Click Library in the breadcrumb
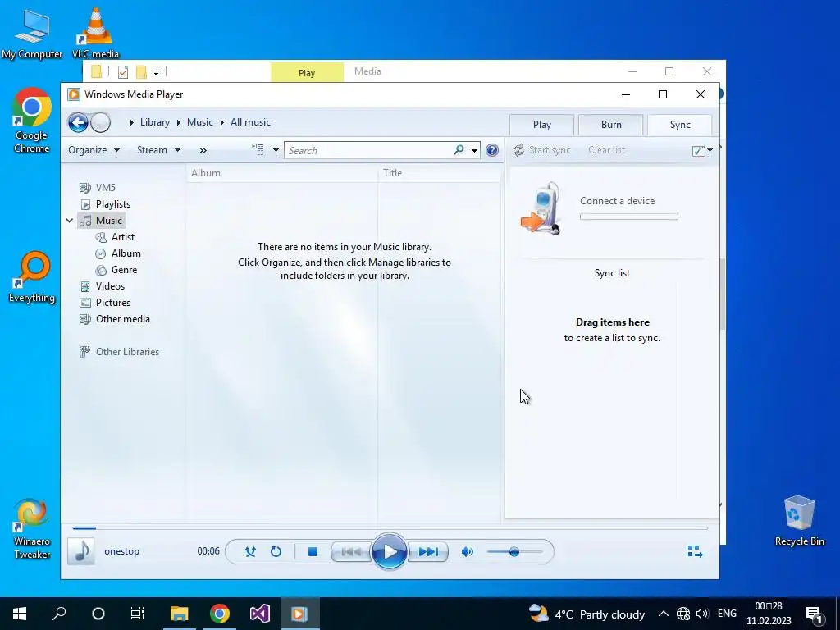840x630 pixels. (x=155, y=122)
